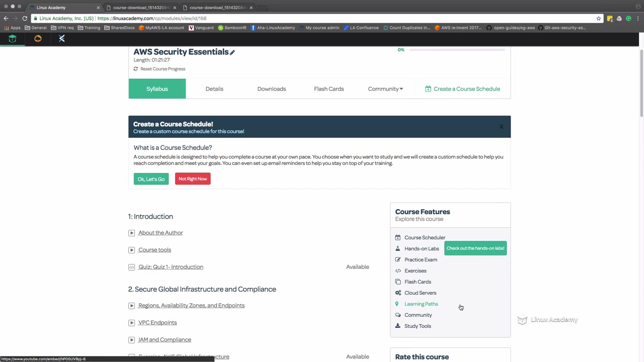The height and width of the screenshot is (362, 644).
Task: Close the Linux Academy browser tab
Action: [98, 8]
